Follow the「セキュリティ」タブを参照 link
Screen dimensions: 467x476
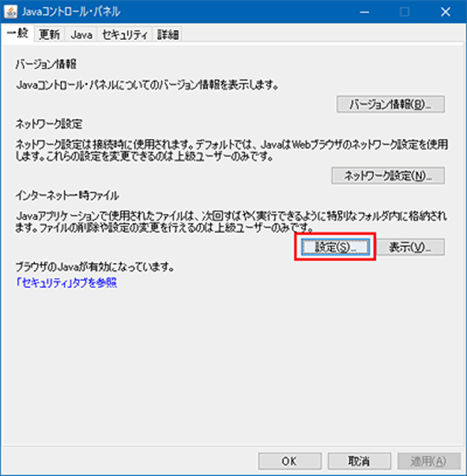66,283
